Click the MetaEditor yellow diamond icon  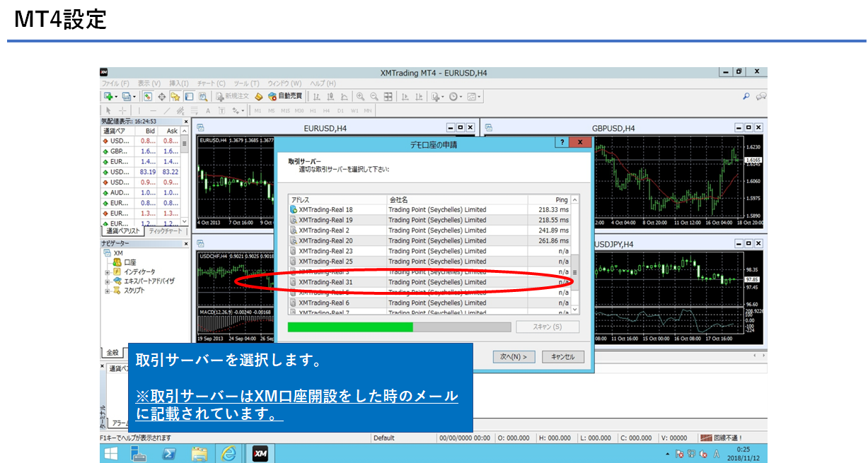259,96
